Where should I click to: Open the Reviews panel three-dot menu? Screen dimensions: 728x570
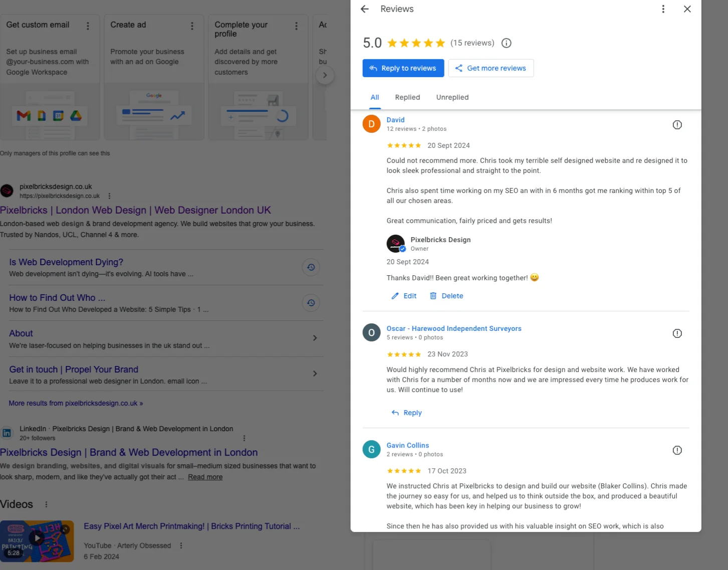(663, 9)
